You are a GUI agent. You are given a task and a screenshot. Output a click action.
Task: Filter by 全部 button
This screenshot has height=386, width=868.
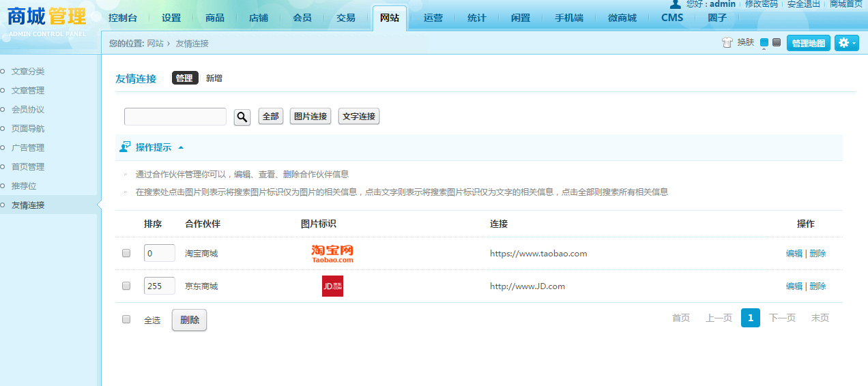pos(271,117)
